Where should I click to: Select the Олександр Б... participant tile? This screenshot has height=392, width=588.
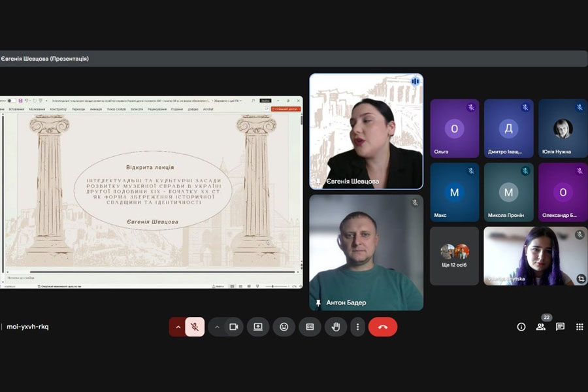tap(563, 192)
